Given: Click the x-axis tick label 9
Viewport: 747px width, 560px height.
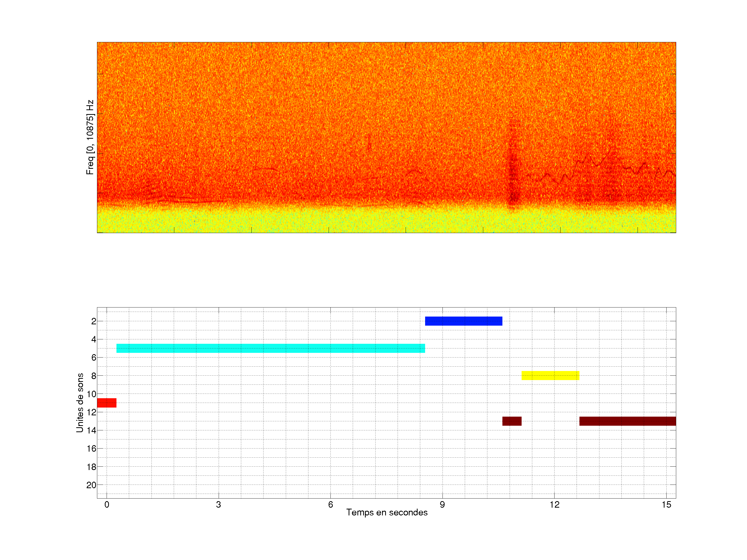Looking at the screenshot, I should click(442, 505).
